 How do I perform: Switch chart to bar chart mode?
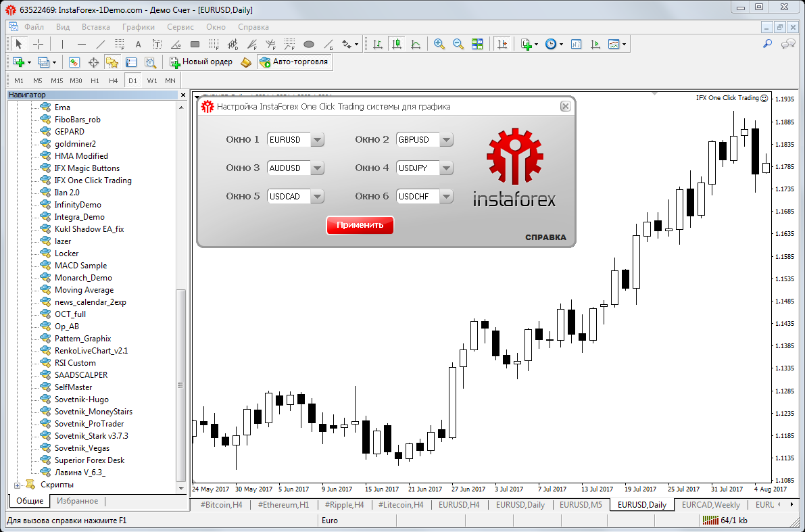click(x=377, y=44)
